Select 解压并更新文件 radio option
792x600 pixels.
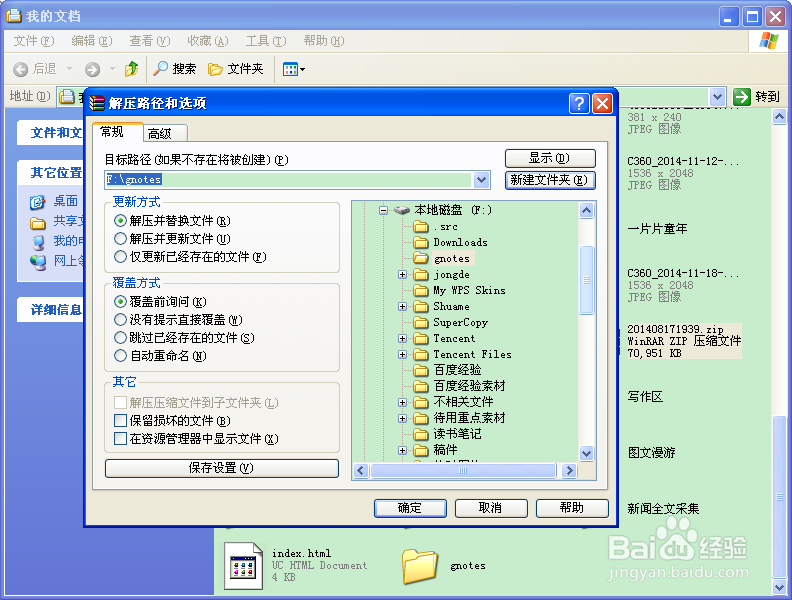pos(120,238)
